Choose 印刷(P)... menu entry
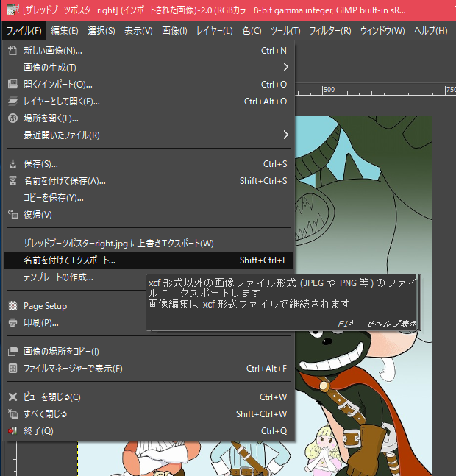Image resolution: width=456 pixels, height=476 pixels. pos(75,322)
